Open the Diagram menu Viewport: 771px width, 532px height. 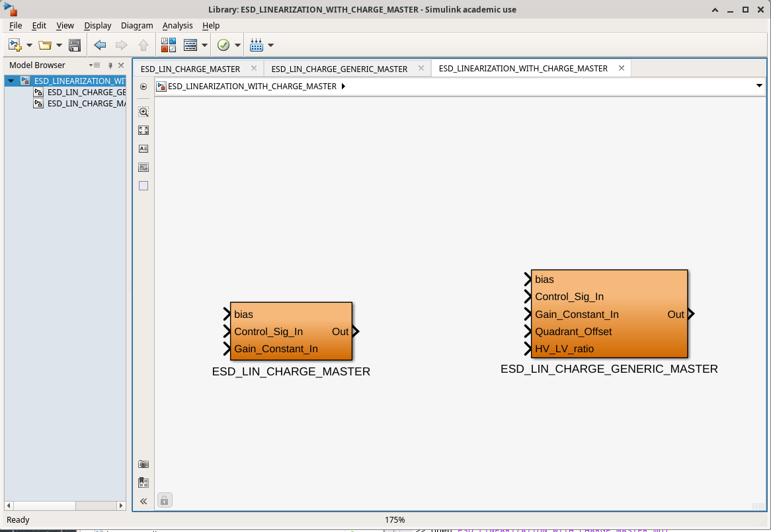coord(137,25)
